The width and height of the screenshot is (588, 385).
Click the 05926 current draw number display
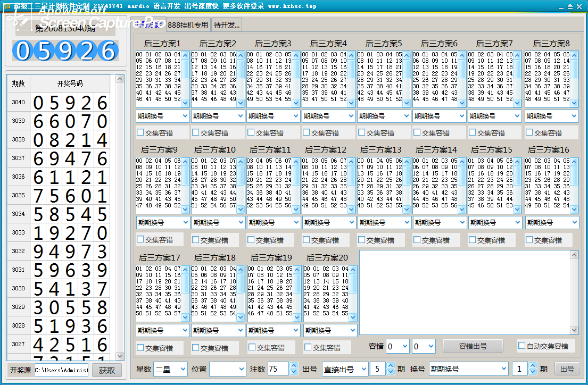coord(65,51)
